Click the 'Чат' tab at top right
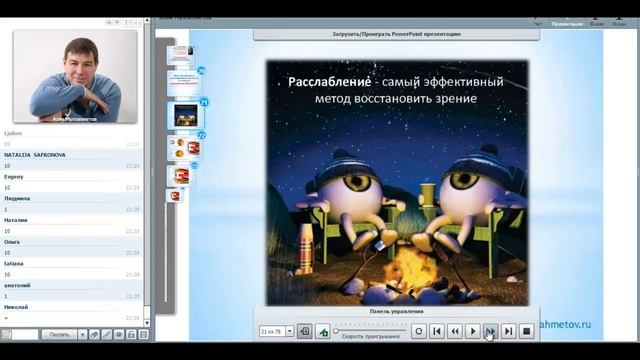 tap(538, 24)
